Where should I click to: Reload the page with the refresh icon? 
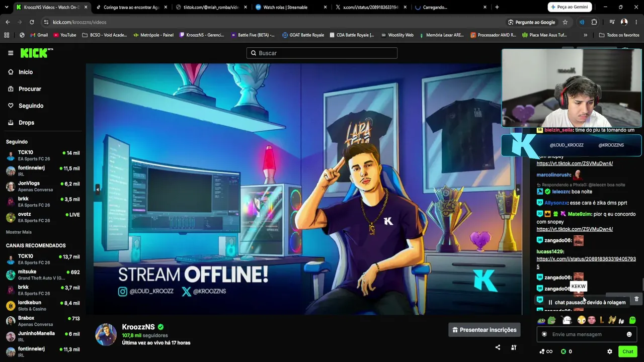pos(32,22)
